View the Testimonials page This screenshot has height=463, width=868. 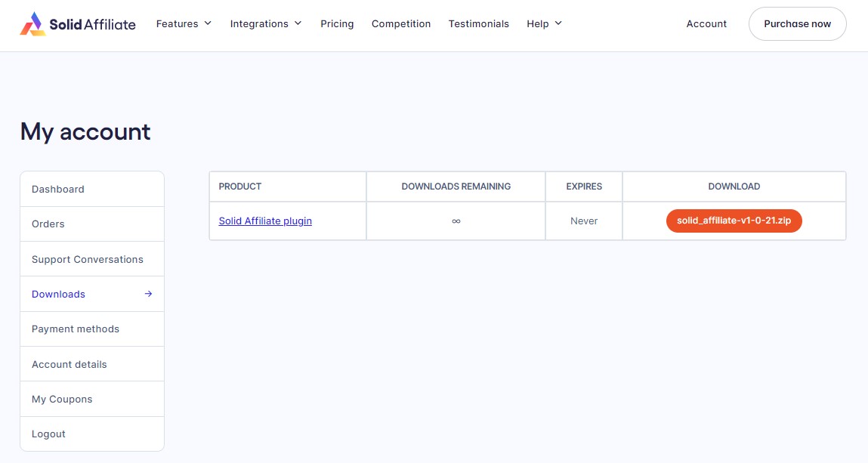(479, 23)
